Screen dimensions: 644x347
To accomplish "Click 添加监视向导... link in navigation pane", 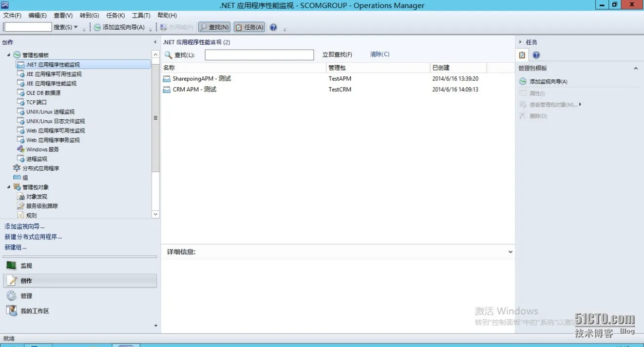I will tap(24, 226).
